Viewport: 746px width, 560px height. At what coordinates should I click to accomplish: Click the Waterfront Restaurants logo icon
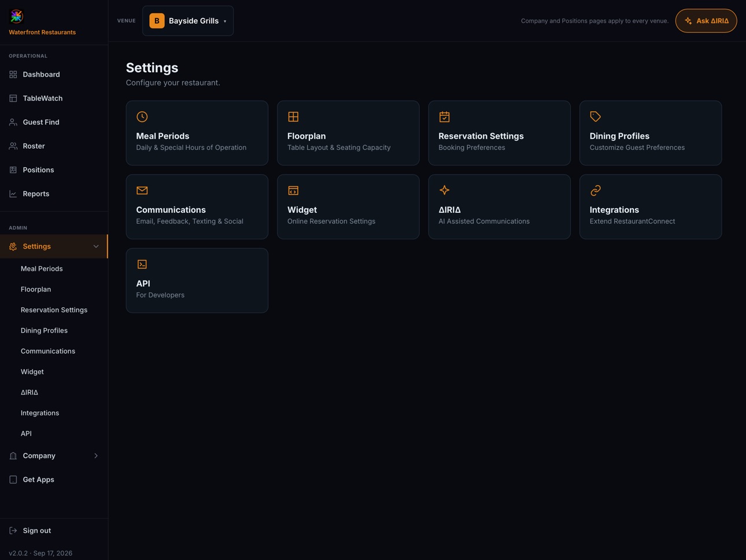[x=17, y=16]
